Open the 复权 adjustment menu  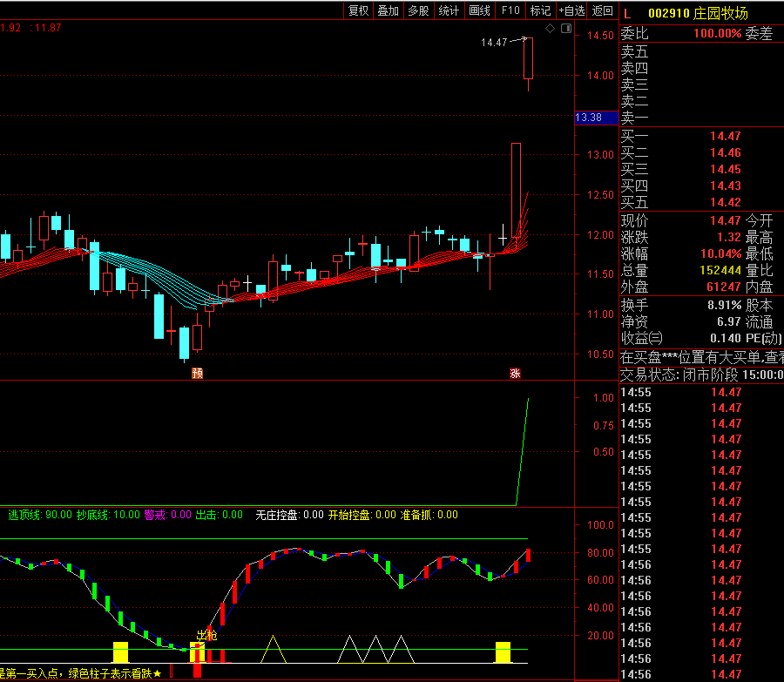(358, 10)
